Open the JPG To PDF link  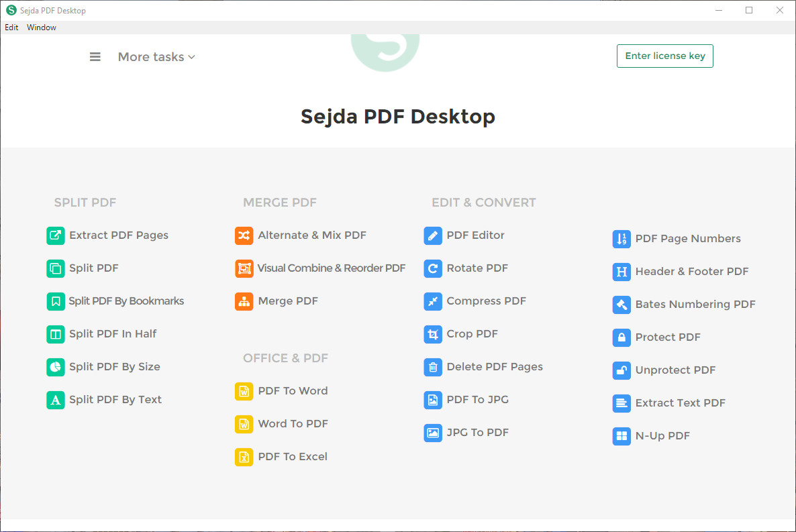pos(478,433)
